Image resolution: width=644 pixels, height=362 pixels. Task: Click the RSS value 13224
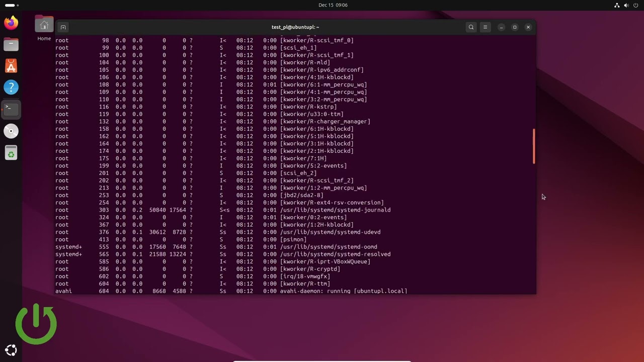[x=178, y=254]
